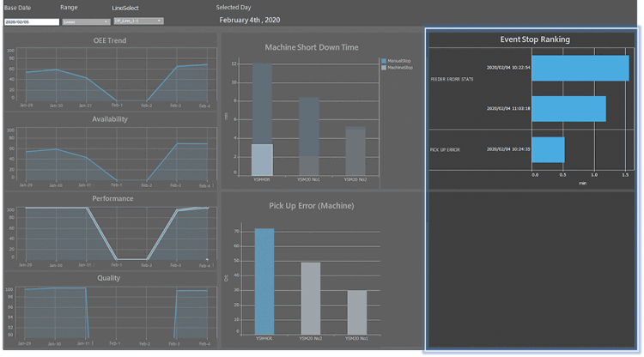Click the Event Stop Ranking panel title
Viewport: 644px width, 357px height.
[534, 39]
